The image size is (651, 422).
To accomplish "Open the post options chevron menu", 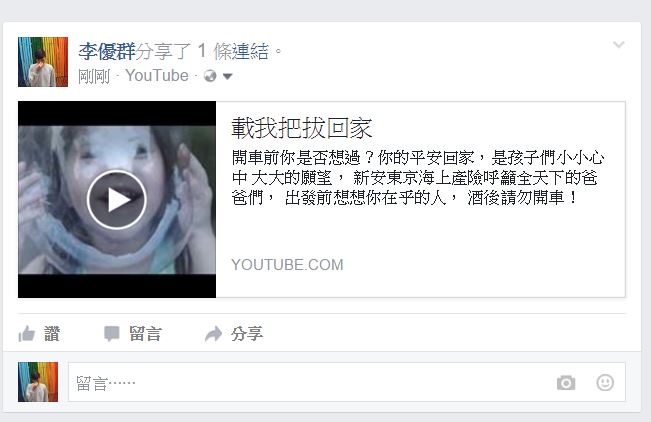I will (x=619, y=44).
